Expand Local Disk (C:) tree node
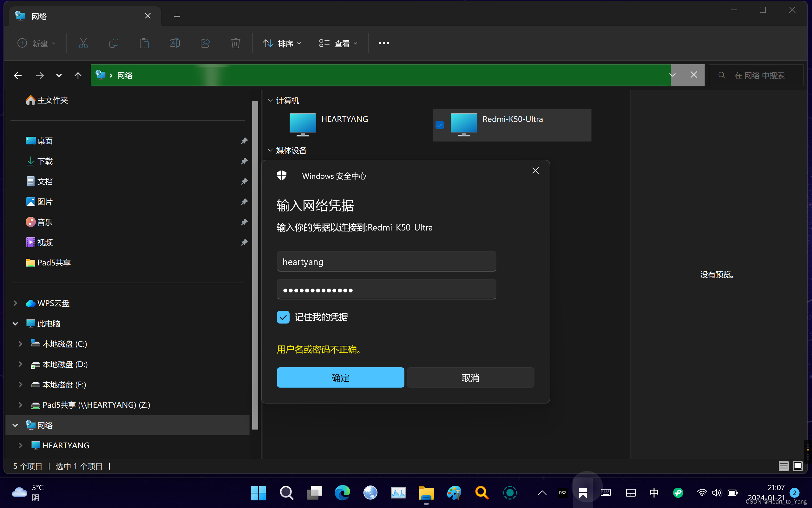The width and height of the screenshot is (812, 508). point(21,344)
